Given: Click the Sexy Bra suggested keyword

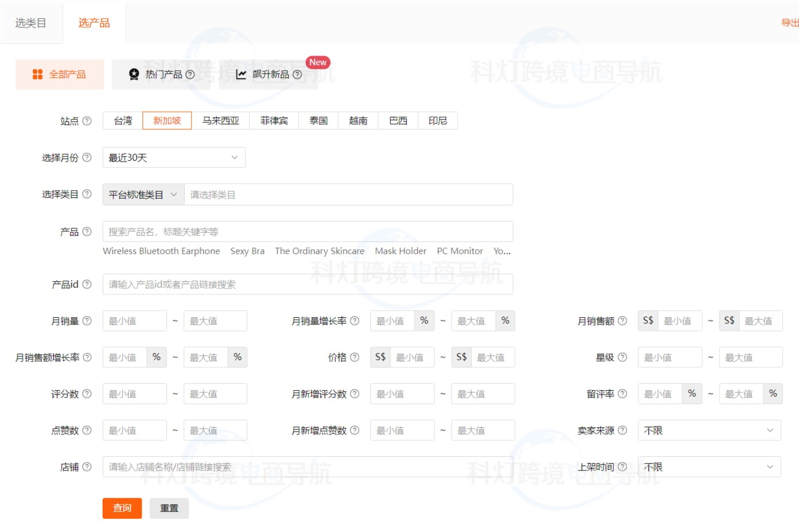Looking at the screenshot, I should [x=247, y=251].
